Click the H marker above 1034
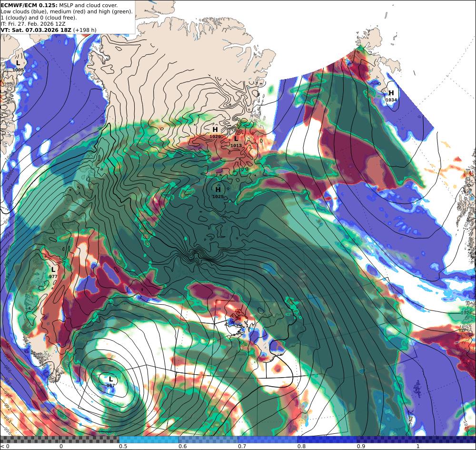476x450 pixels. 391,93
